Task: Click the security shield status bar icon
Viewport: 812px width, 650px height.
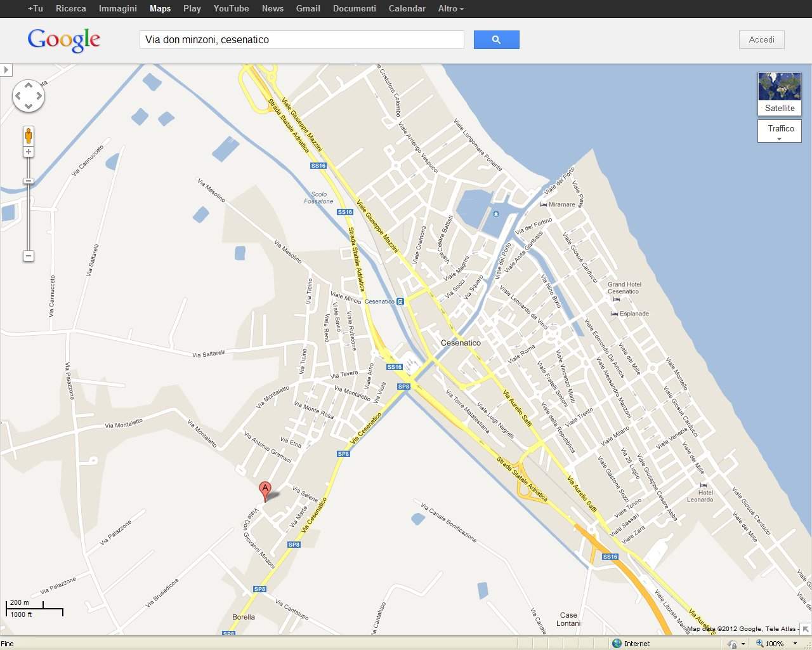Action: (x=733, y=643)
